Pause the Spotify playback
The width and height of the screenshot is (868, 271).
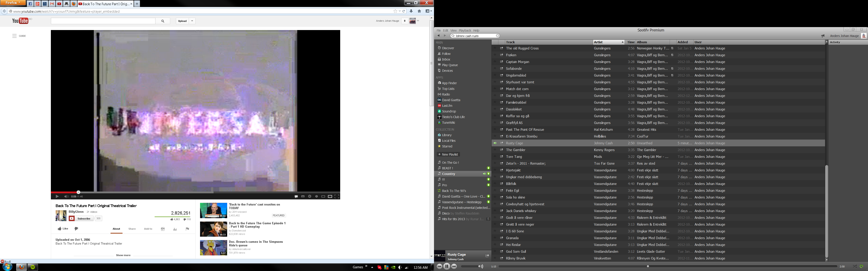click(x=446, y=266)
